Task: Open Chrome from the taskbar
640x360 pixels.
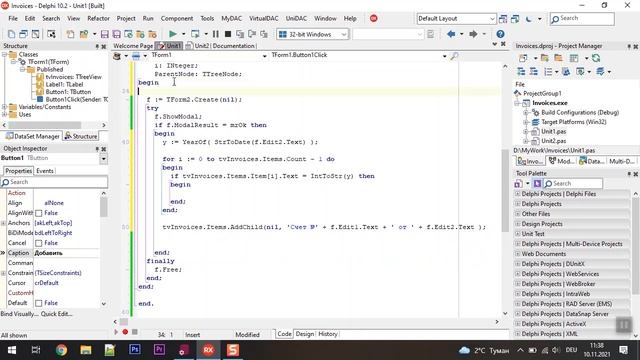Action: coord(61,350)
